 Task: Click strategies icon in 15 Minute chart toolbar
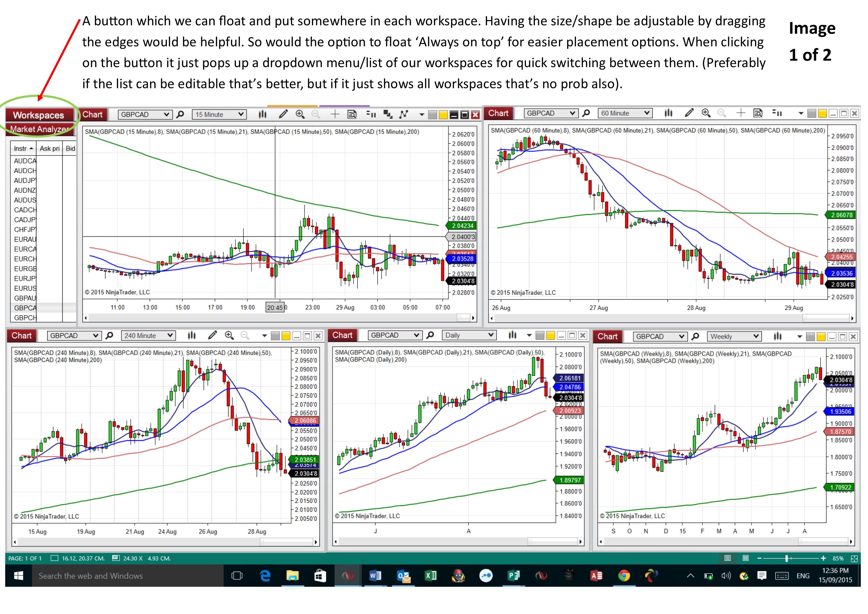click(x=404, y=114)
